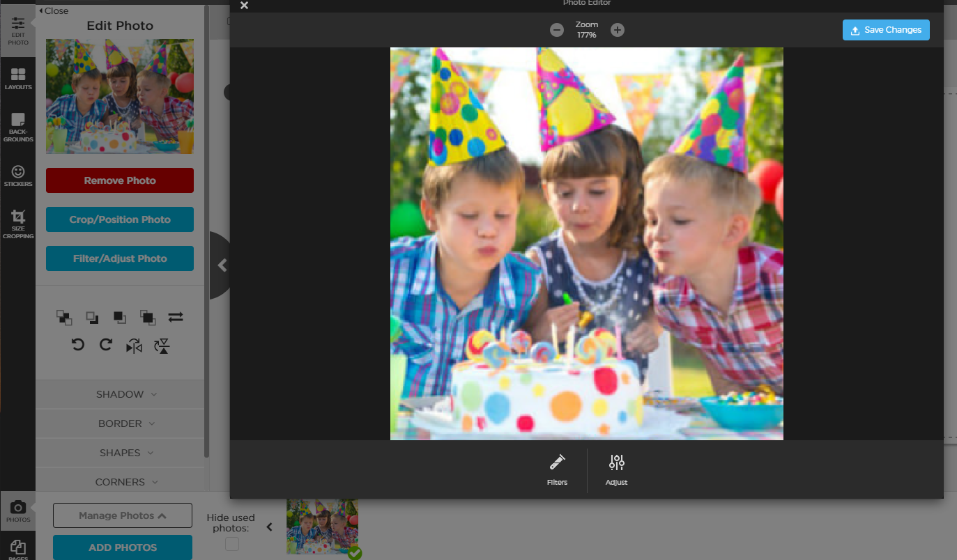Zoom in with the plus button
Screen dimensions: 957x560
click(618, 30)
